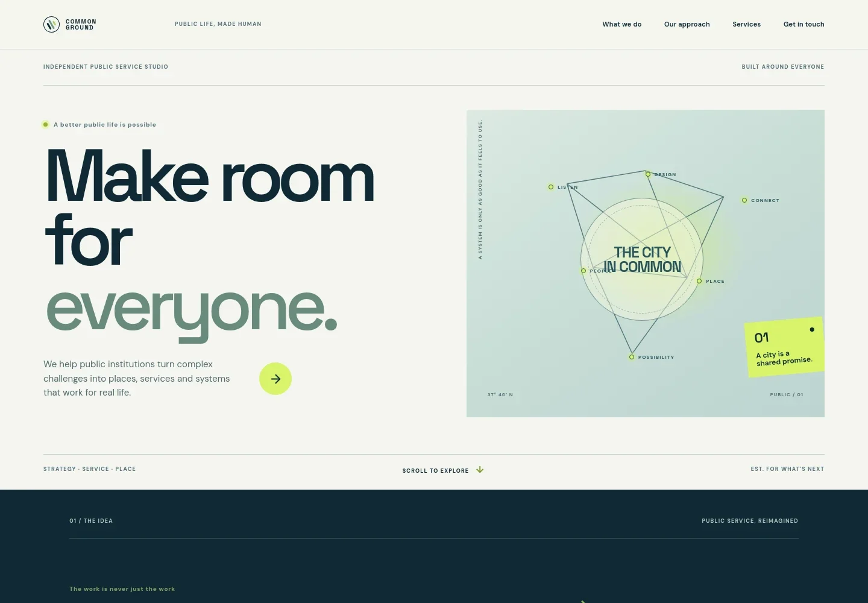The height and width of the screenshot is (603, 868).
Task: Click the 'Make room for' headline
Action: click(x=210, y=208)
